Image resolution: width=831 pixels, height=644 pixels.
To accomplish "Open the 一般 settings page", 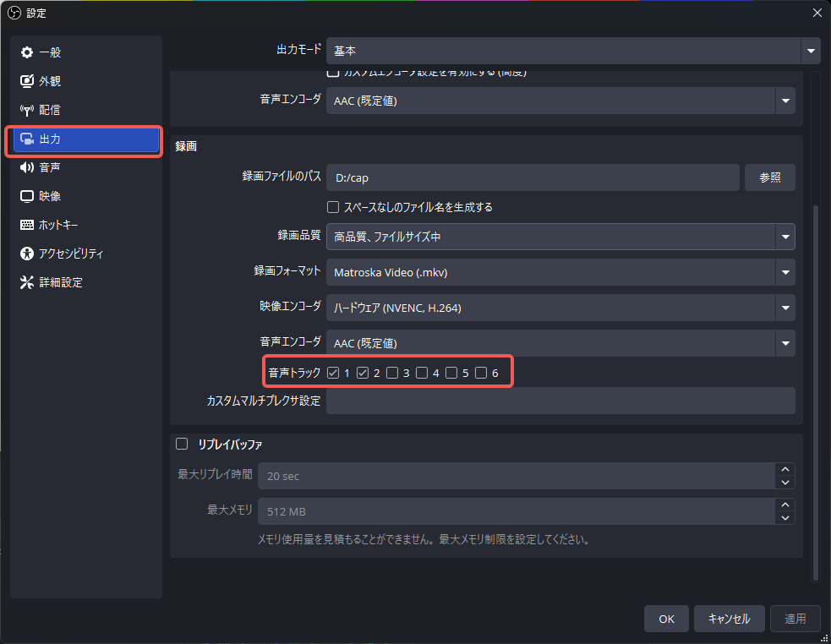I will pos(86,52).
